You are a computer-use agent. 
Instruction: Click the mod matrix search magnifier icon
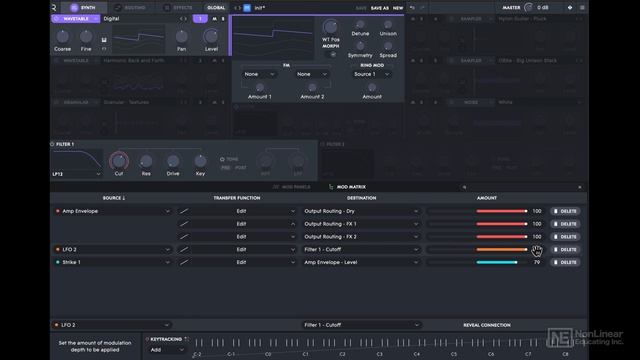(464, 187)
